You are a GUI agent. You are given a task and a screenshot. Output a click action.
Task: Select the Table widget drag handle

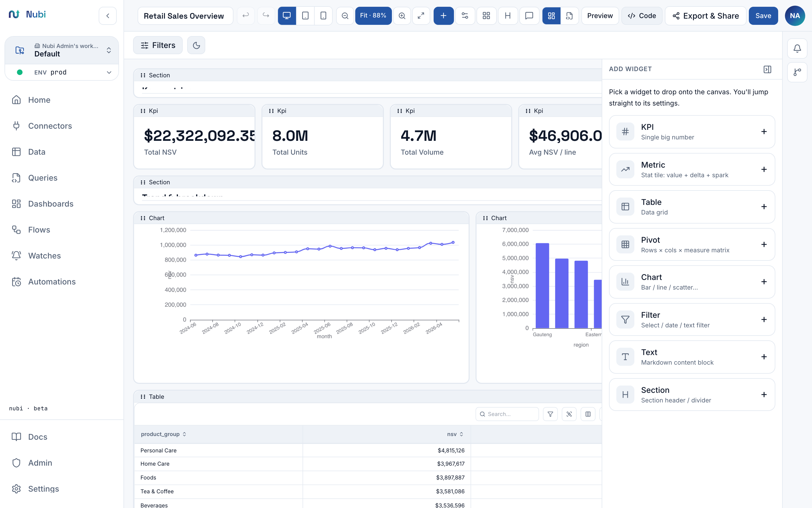coord(143,397)
